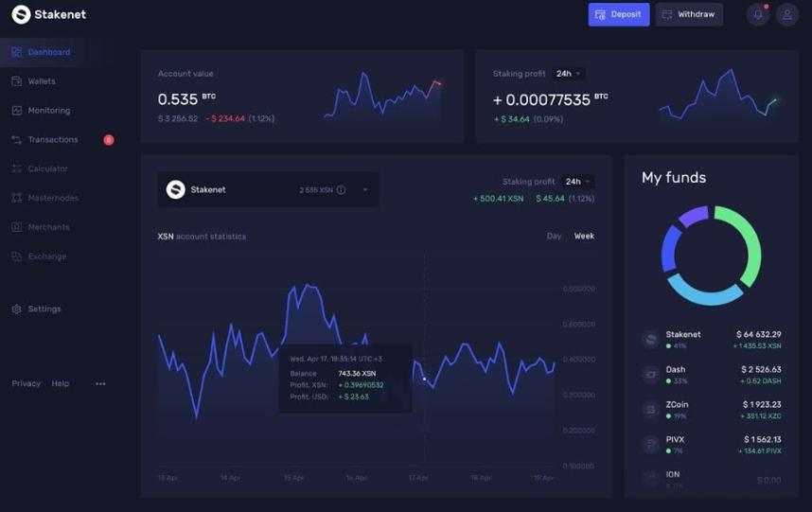
Task: Click the Stakenet logo in coin selector
Action: (x=175, y=189)
